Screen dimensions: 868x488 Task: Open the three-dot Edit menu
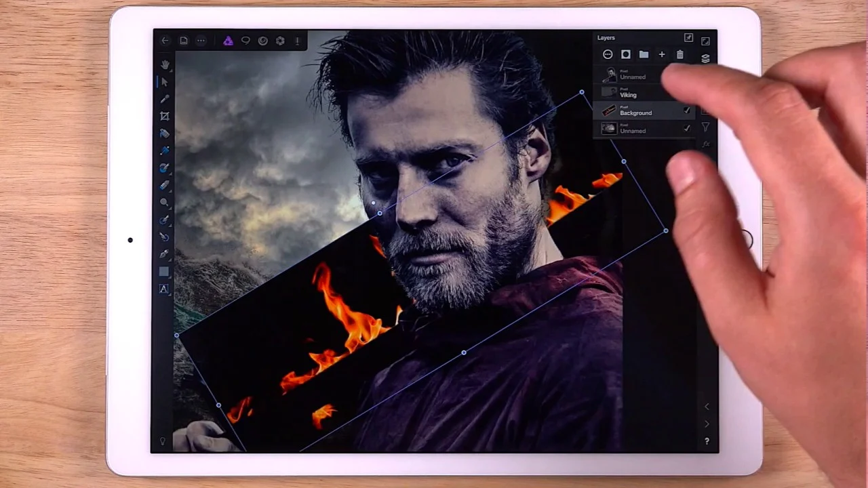[201, 41]
